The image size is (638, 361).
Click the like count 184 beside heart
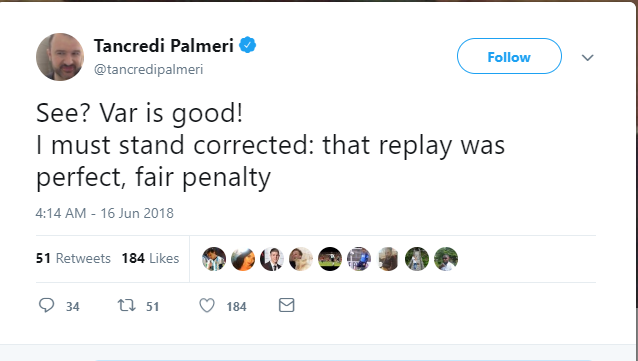pos(236,306)
